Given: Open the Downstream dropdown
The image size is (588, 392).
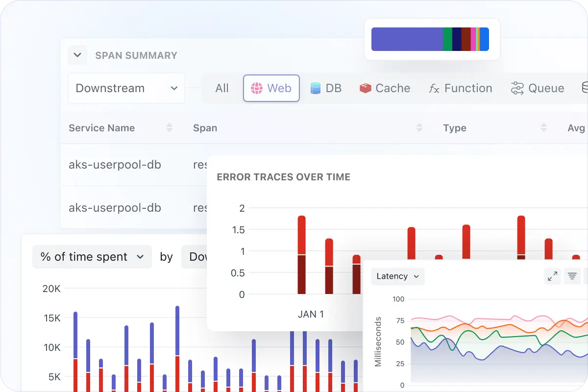Looking at the screenshot, I should [x=126, y=88].
